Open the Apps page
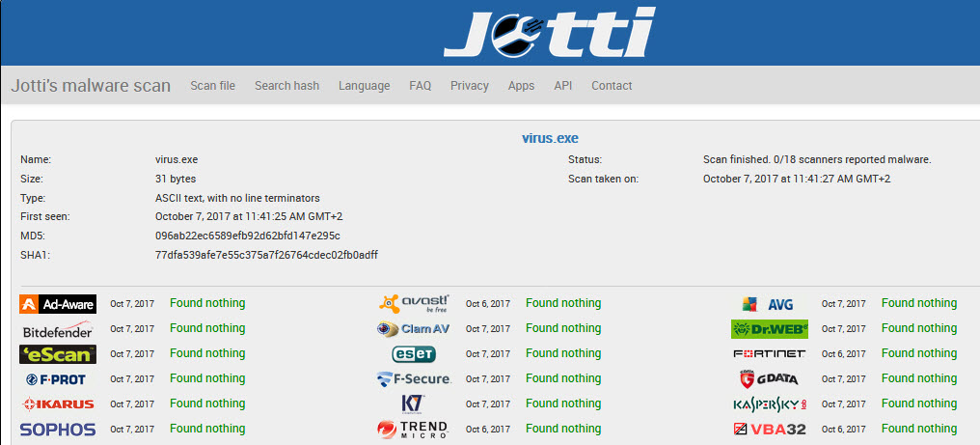Image resolution: width=980 pixels, height=445 pixels. tap(521, 86)
